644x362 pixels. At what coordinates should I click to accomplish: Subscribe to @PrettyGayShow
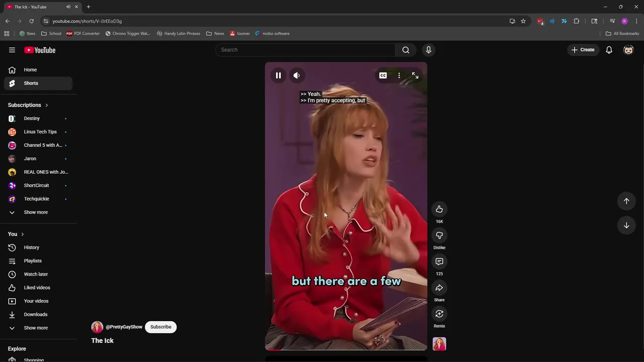(x=161, y=327)
